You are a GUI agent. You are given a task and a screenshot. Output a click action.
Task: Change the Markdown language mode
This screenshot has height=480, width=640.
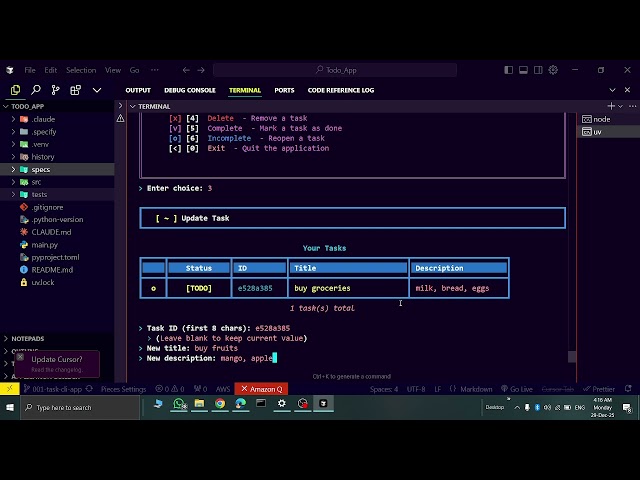pyautogui.click(x=476, y=389)
